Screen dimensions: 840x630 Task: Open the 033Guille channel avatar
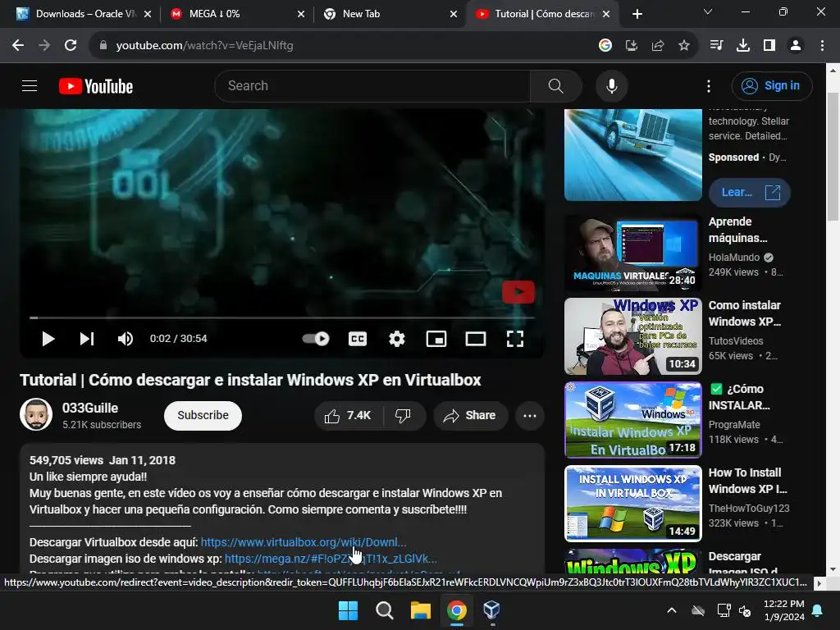coord(36,414)
